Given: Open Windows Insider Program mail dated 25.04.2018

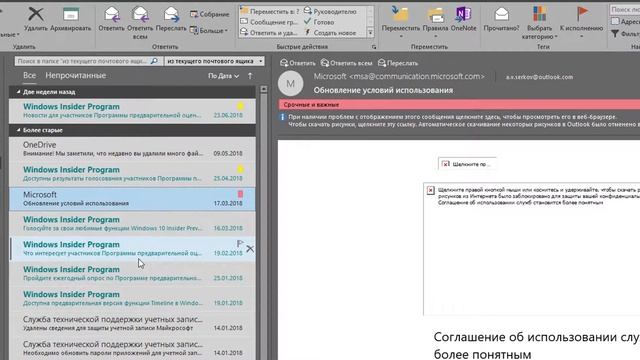Looking at the screenshot, I should click(132, 173).
